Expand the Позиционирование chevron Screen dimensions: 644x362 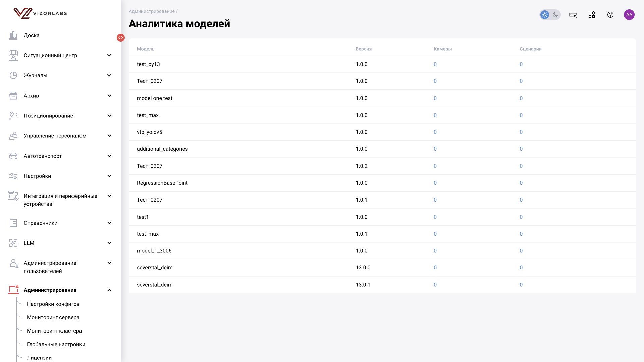coord(109,116)
